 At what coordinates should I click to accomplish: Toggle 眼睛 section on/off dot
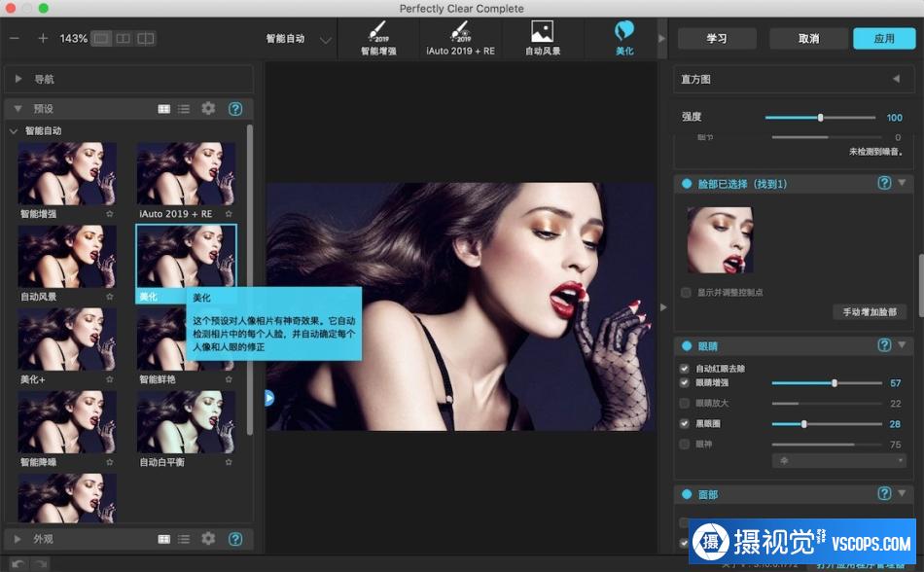coord(687,346)
